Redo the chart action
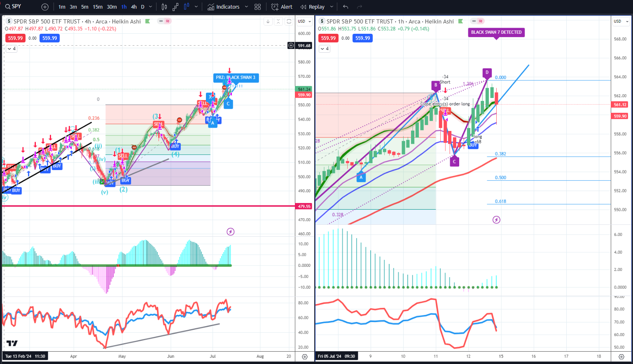Screen dimensions: 633x364 pyautogui.click(x=360, y=7)
